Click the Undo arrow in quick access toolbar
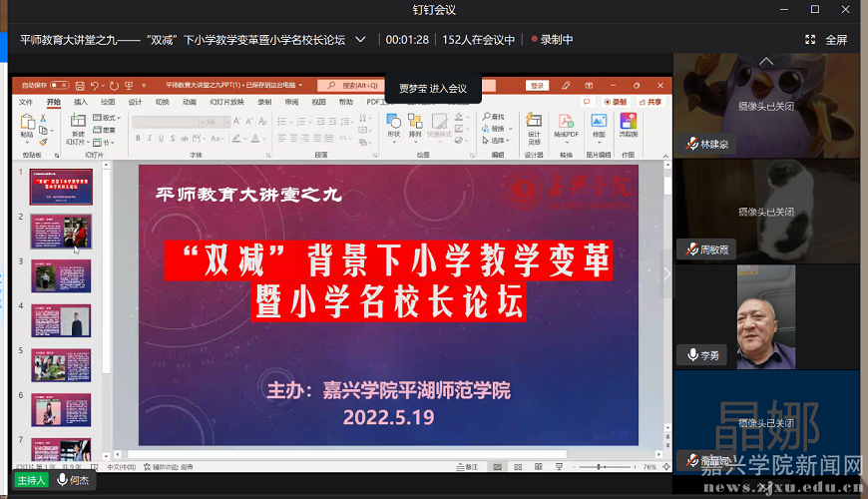This screenshot has height=499, width=868. click(x=95, y=86)
